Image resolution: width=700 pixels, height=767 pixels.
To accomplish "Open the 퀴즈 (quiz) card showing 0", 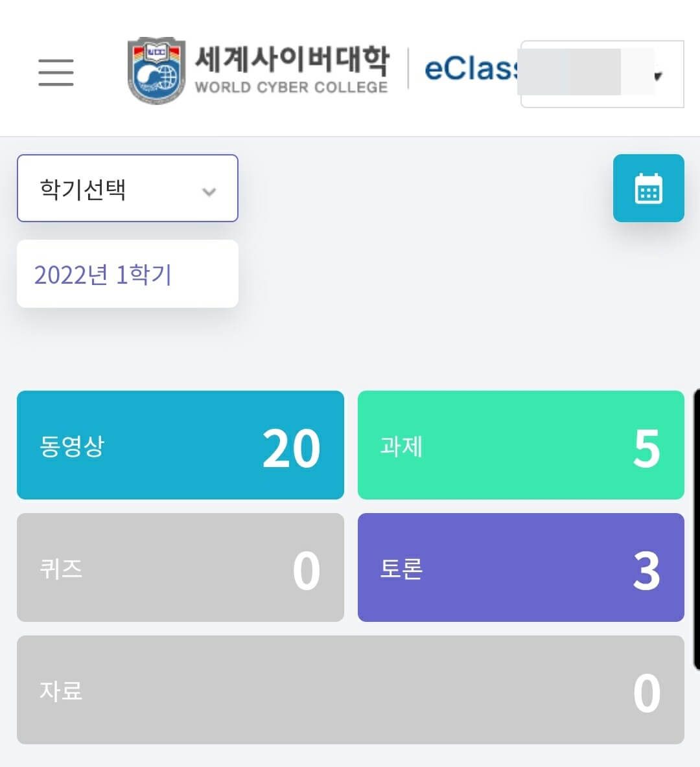I will pos(180,568).
